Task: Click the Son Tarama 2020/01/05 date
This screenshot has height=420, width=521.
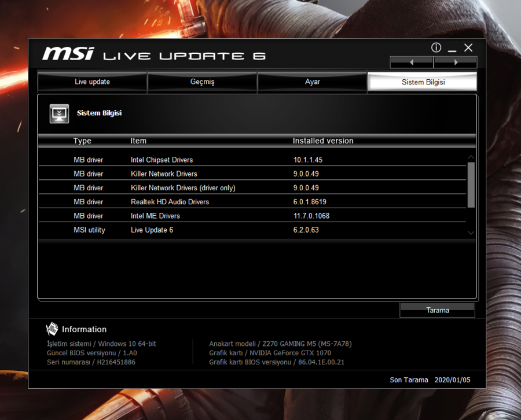Action: (x=430, y=380)
